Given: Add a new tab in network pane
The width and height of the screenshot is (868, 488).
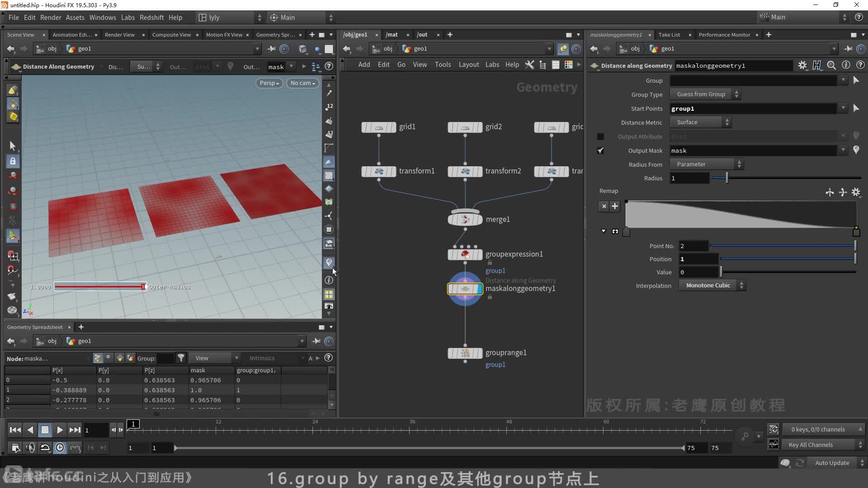Looking at the screenshot, I should [450, 35].
